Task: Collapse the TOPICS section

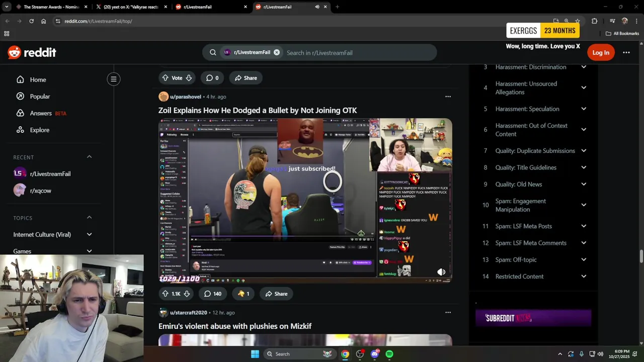Action: coord(89,217)
